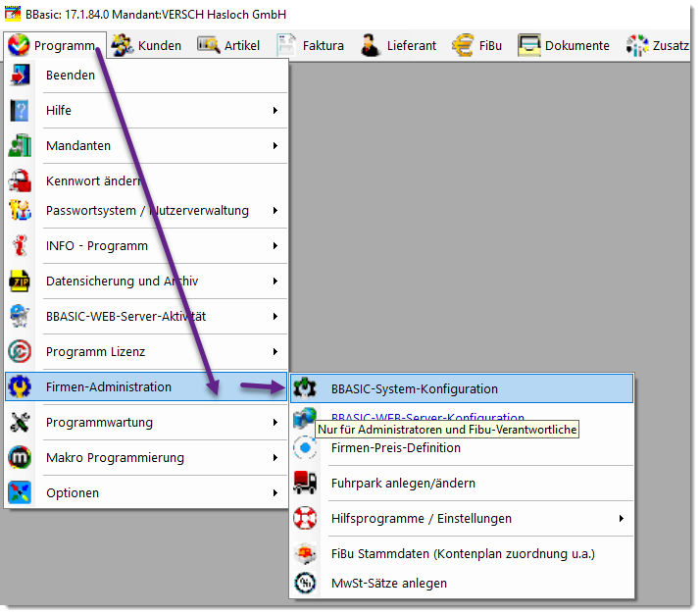This screenshot has width=700, height=615.
Task: Click the lifebuoy Hilfsprogramme icon
Action: [x=305, y=518]
